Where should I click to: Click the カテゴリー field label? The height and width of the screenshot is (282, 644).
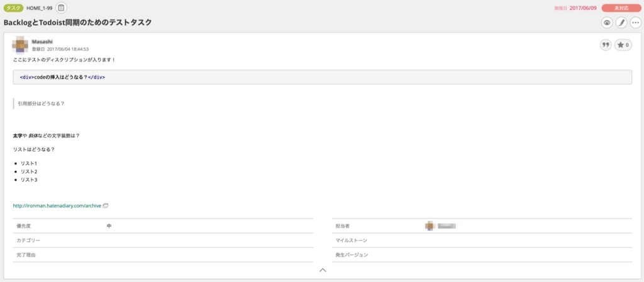(28, 240)
